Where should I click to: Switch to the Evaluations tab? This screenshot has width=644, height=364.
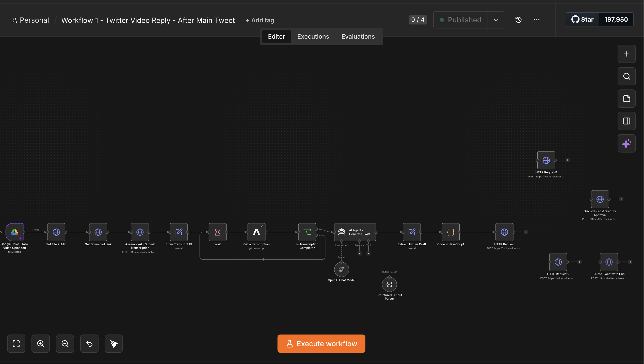click(358, 37)
